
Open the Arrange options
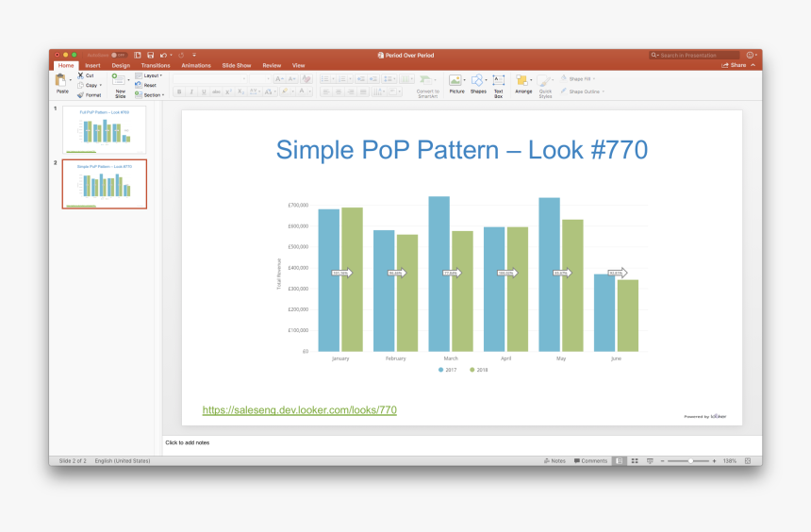[x=523, y=84]
